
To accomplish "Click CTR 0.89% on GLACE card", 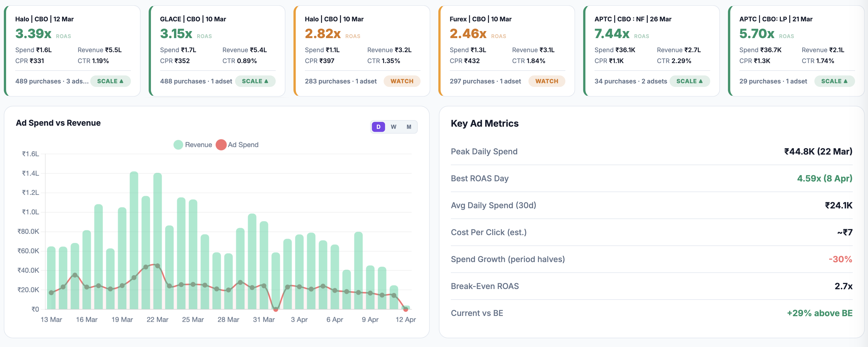I will click(x=240, y=61).
